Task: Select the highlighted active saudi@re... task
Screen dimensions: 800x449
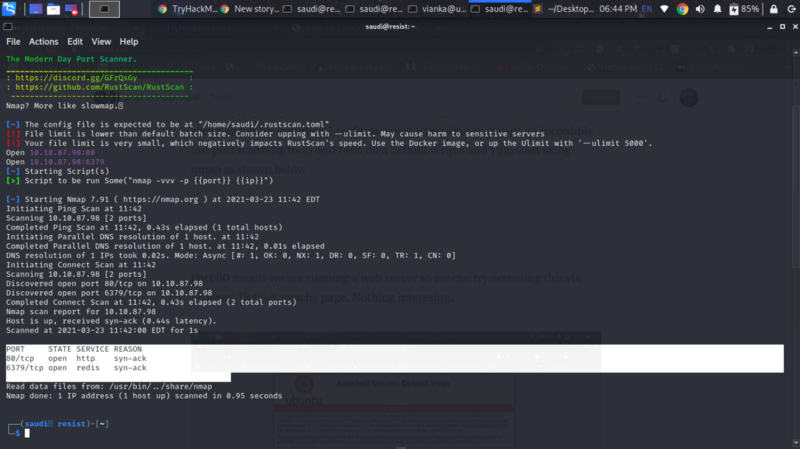Action: (500, 9)
